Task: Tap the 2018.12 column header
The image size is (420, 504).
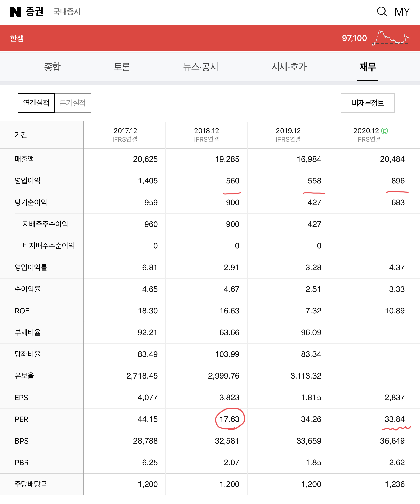Action: click(206, 135)
